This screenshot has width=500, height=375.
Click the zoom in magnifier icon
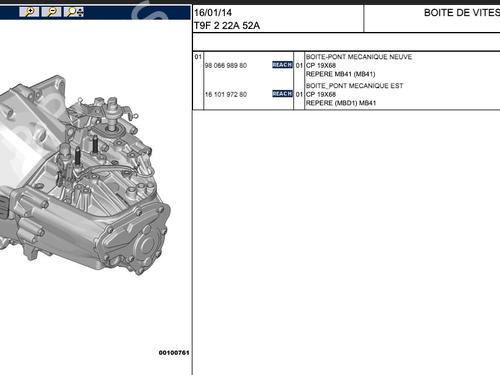[29, 12]
